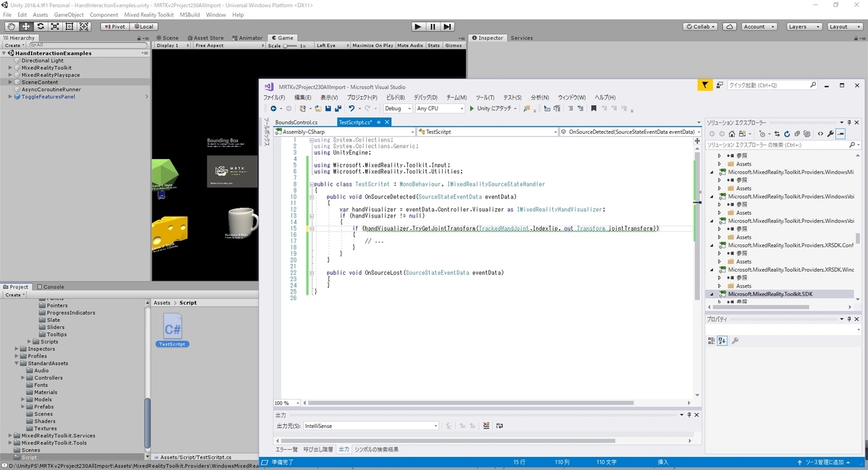
Task: Open the Assembly-CSharp project dropdown
Action: 344,132
